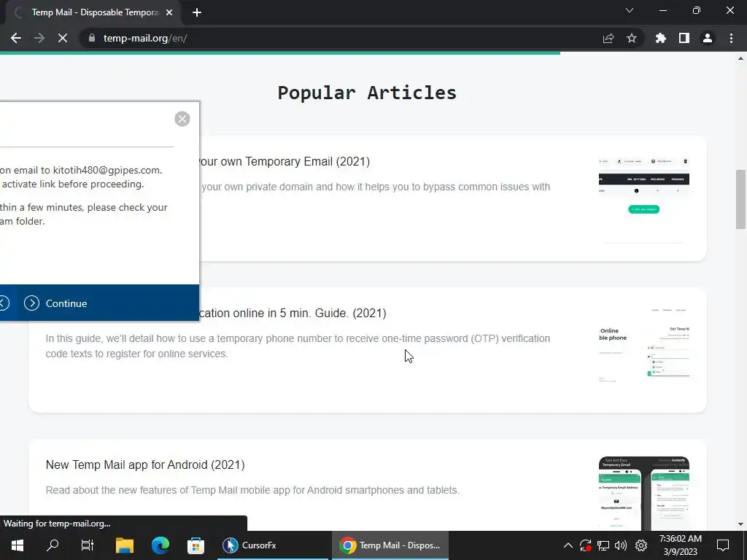Screen dimensions: 747x560
Task: Close the popup dialog with X icon
Action: click(x=182, y=119)
